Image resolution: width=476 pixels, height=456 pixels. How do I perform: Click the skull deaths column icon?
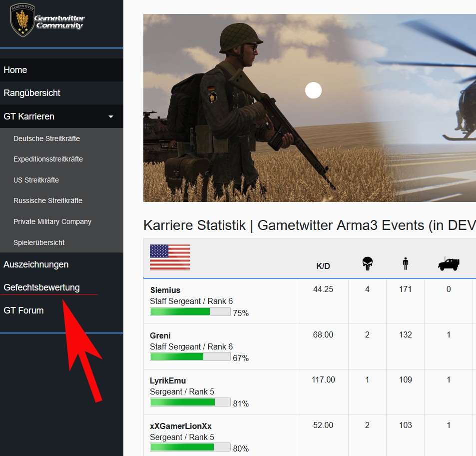click(367, 263)
